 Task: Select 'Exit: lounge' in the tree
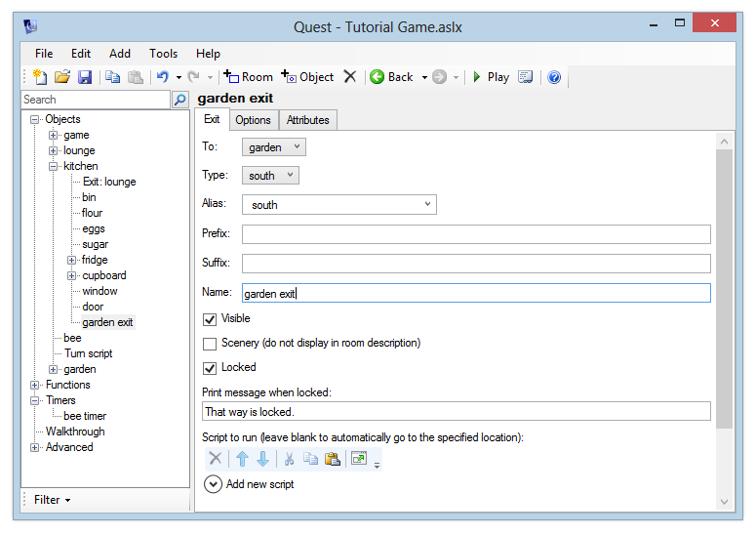pos(109,182)
